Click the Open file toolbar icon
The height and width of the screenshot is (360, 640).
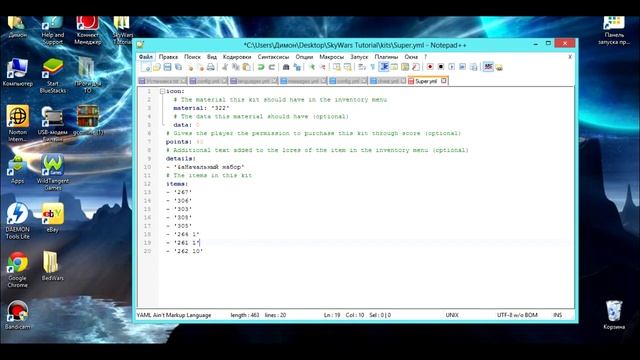coord(157,67)
